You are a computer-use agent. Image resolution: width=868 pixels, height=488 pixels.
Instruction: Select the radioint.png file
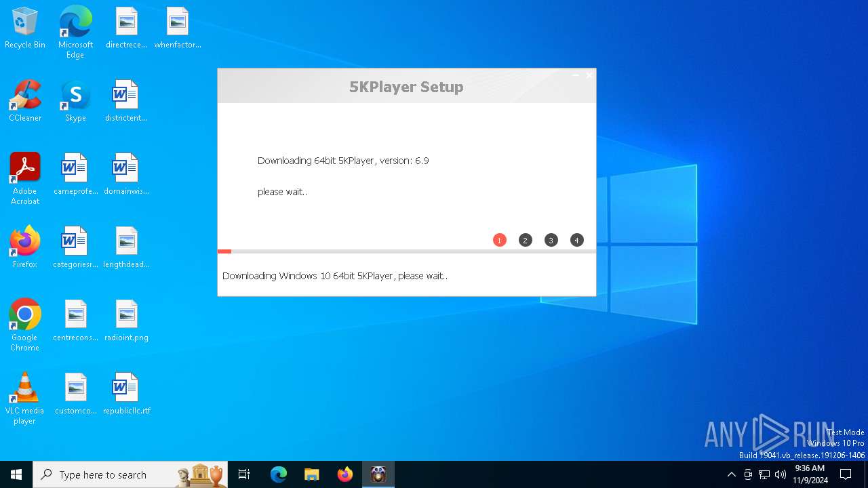(x=126, y=321)
